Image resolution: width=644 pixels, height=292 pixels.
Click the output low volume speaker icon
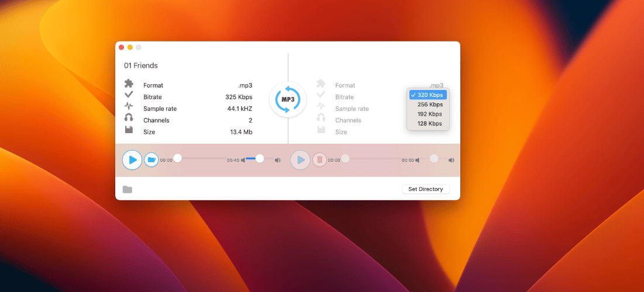[417, 161]
